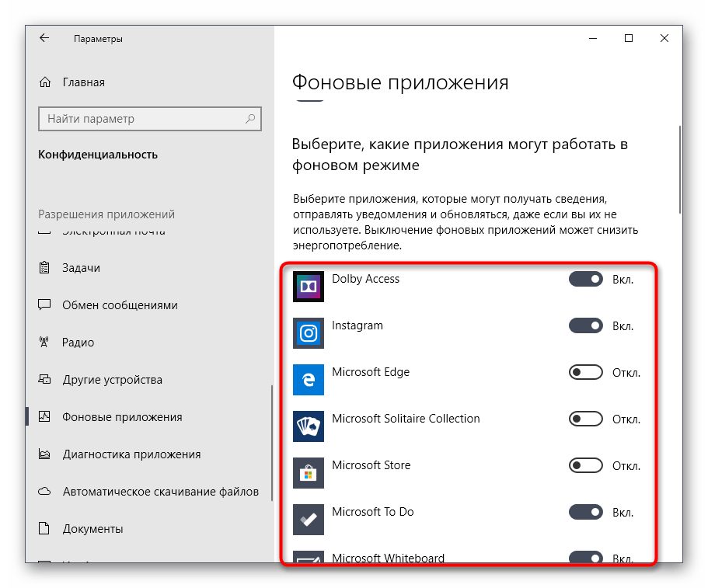Screen dimensions: 708x588
Task: Click the Microsoft Solitaire Collection icon
Action: pos(308,426)
